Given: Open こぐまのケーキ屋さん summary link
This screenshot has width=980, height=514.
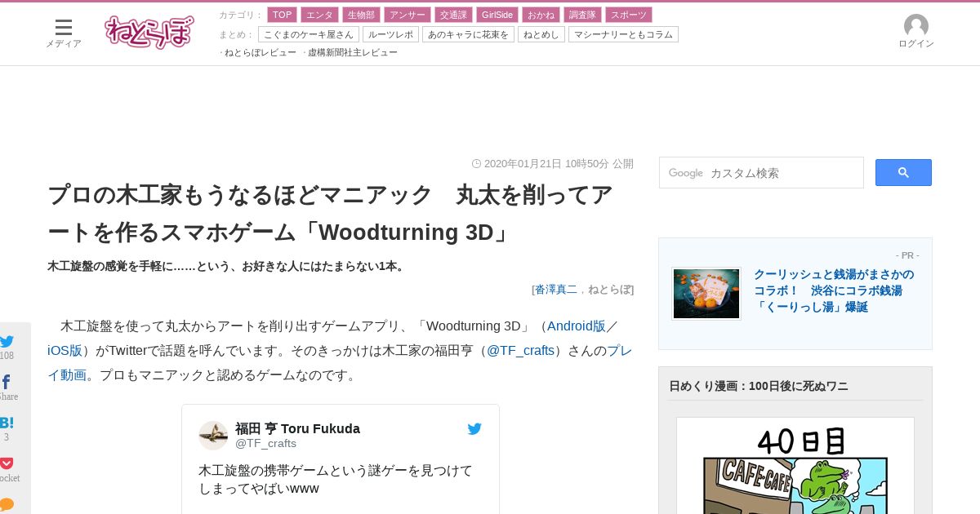Looking at the screenshot, I should pyautogui.click(x=308, y=34).
